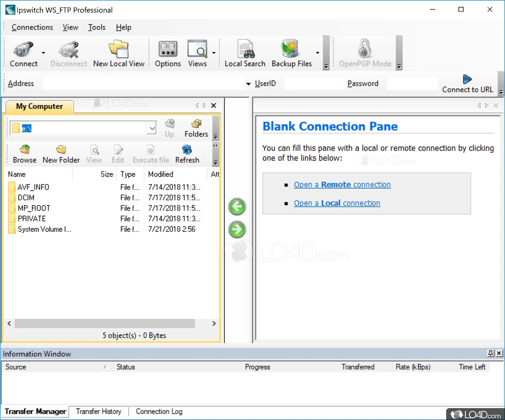Close the Information Window
The height and width of the screenshot is (420, 505).
[499, 353]
